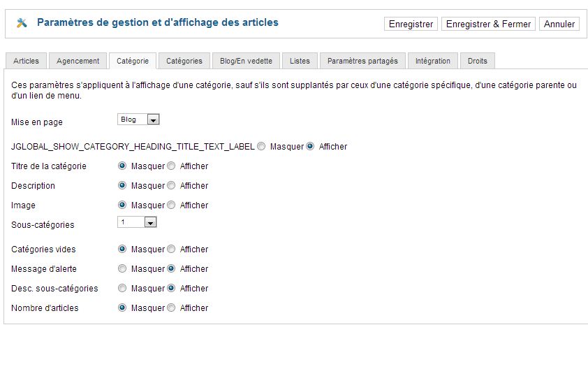Click the Enregistrer button

click(411, 24)
